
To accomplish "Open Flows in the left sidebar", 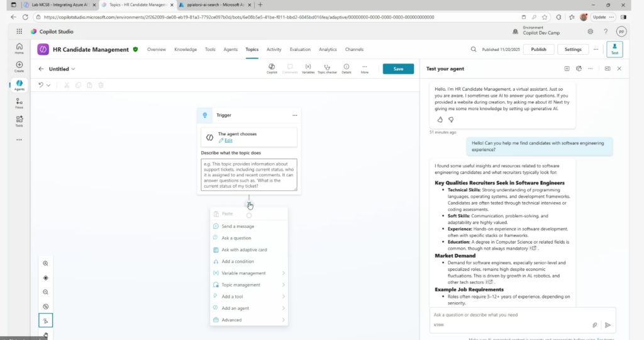I will (19, 103).
